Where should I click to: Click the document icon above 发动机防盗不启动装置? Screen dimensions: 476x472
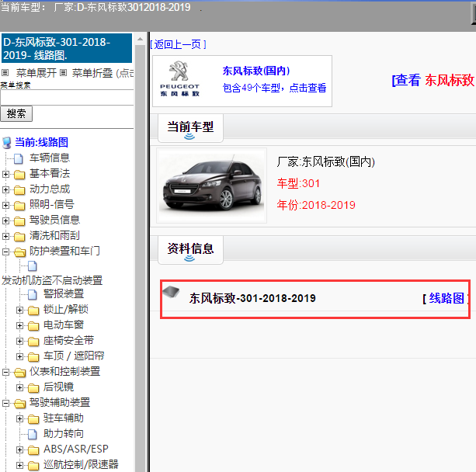click(33, 266)
